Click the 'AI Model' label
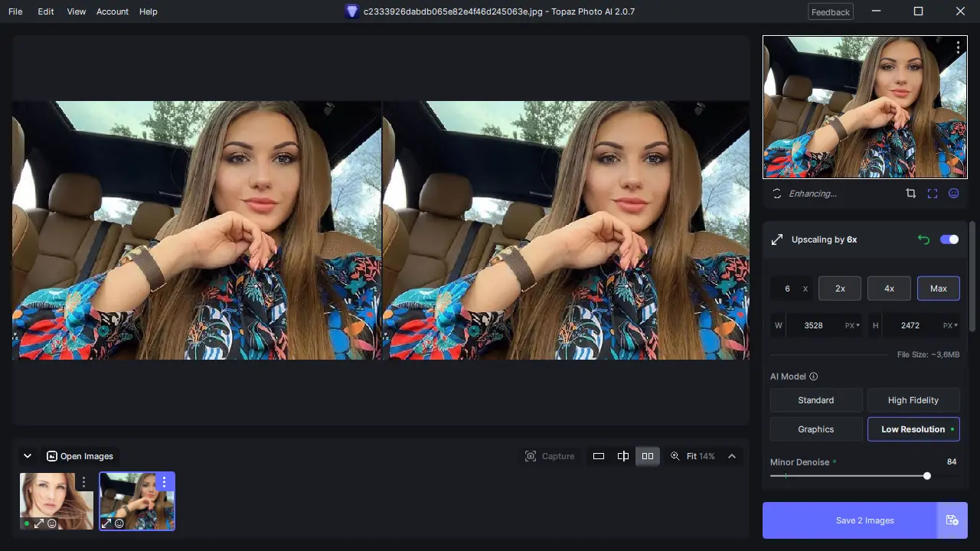The width and height of the screenshot is (980, 551). pos(789,377)
